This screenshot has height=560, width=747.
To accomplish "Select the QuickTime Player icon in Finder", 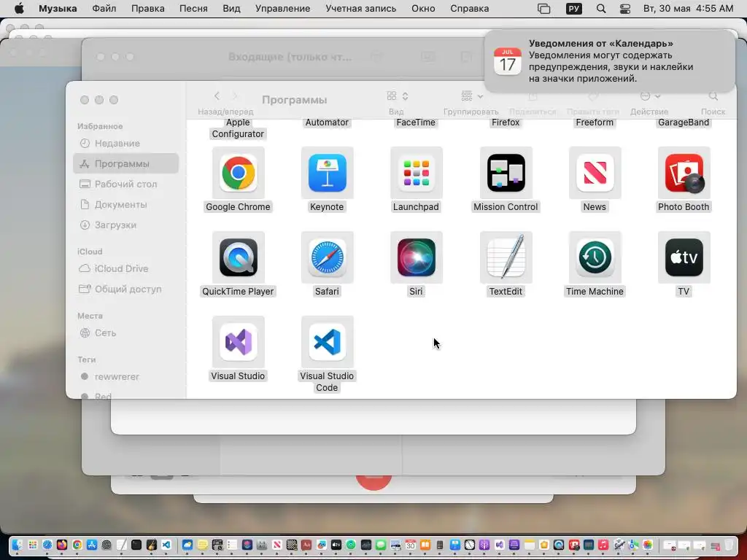I will pos(239,257).
